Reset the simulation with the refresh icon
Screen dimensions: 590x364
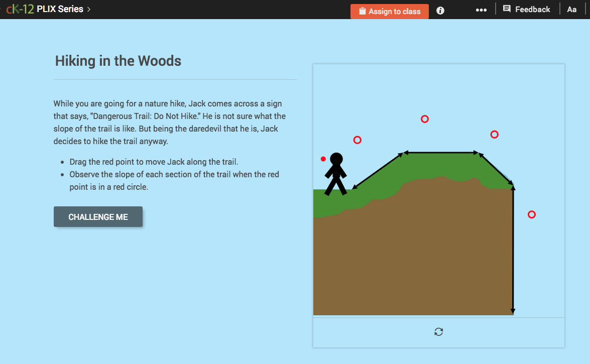point(438,332)
